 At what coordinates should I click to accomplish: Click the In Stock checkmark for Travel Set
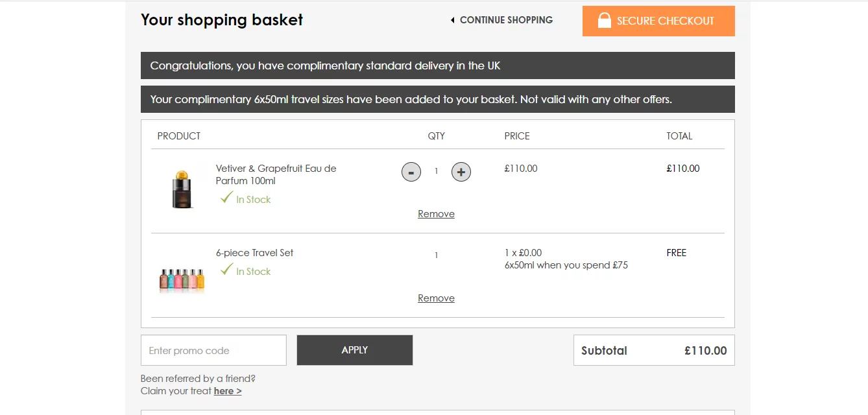coord(226,270)
